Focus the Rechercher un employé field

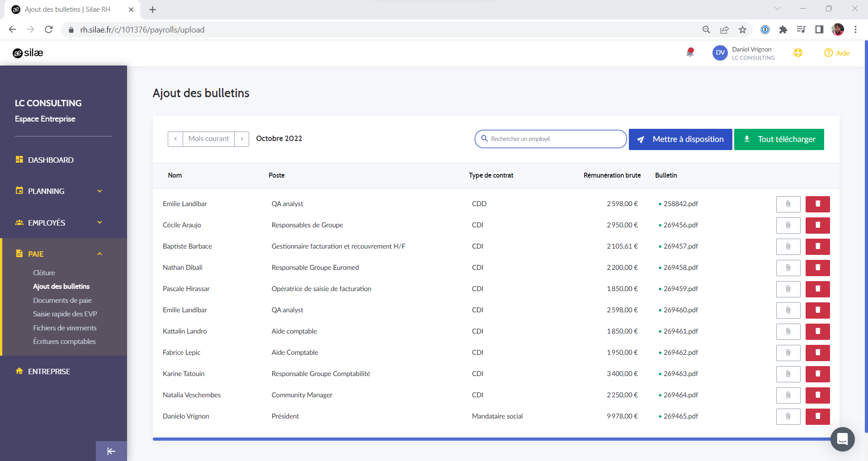tap(554, 139)
